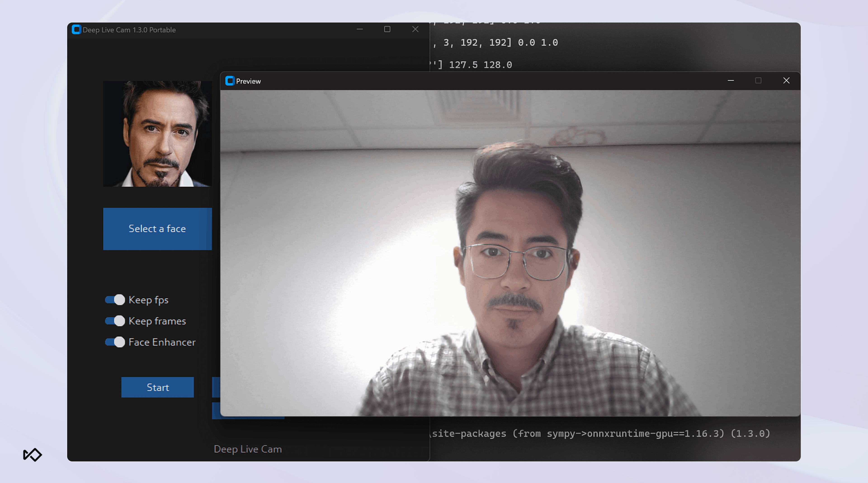Open the Deep Live Cam footer link
Screen dimensions: 868x483
[x=248, y=449]
